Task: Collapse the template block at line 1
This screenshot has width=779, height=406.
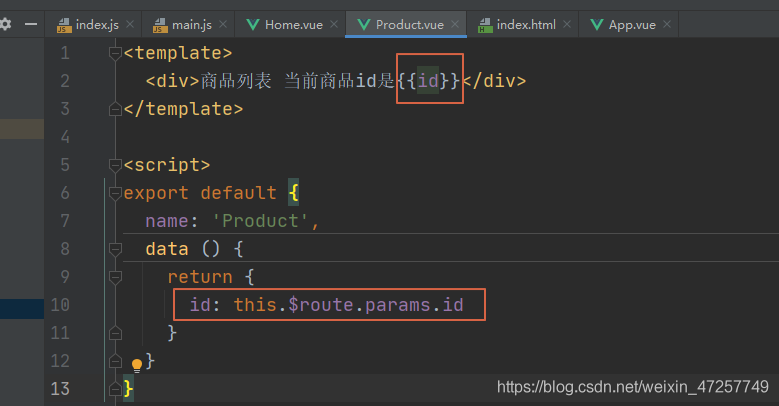Action: click(115, 53)
